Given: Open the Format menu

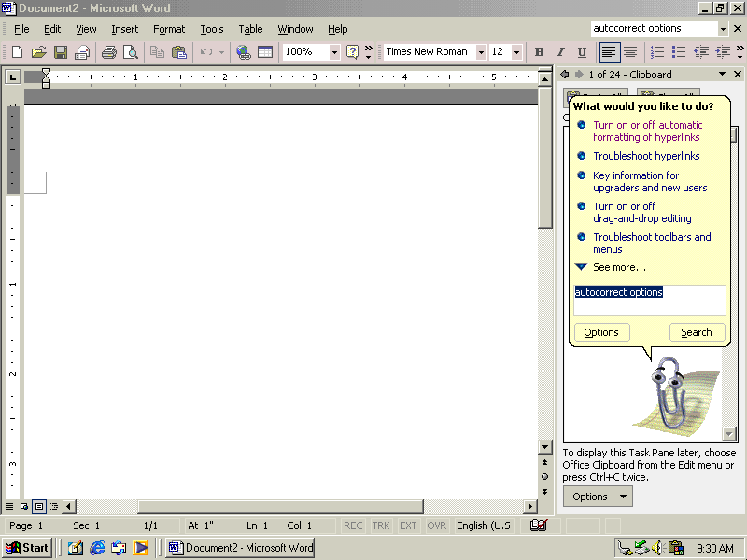Looking at the screenshot, I should click(169, 29).
